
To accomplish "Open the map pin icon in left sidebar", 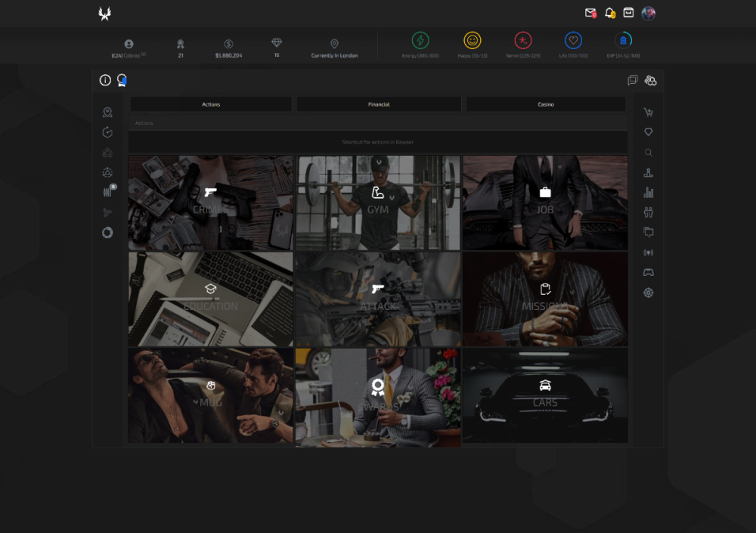I will 107,113.
